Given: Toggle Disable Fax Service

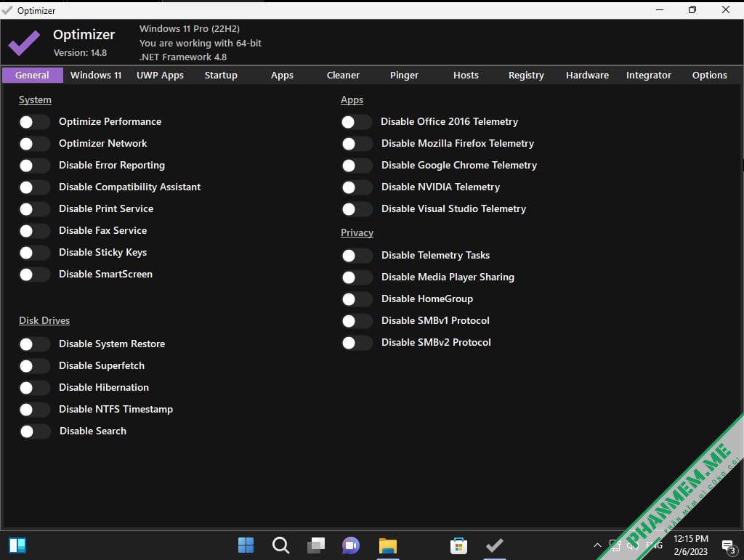Looking at the screenshot, I should coord(34,231).
